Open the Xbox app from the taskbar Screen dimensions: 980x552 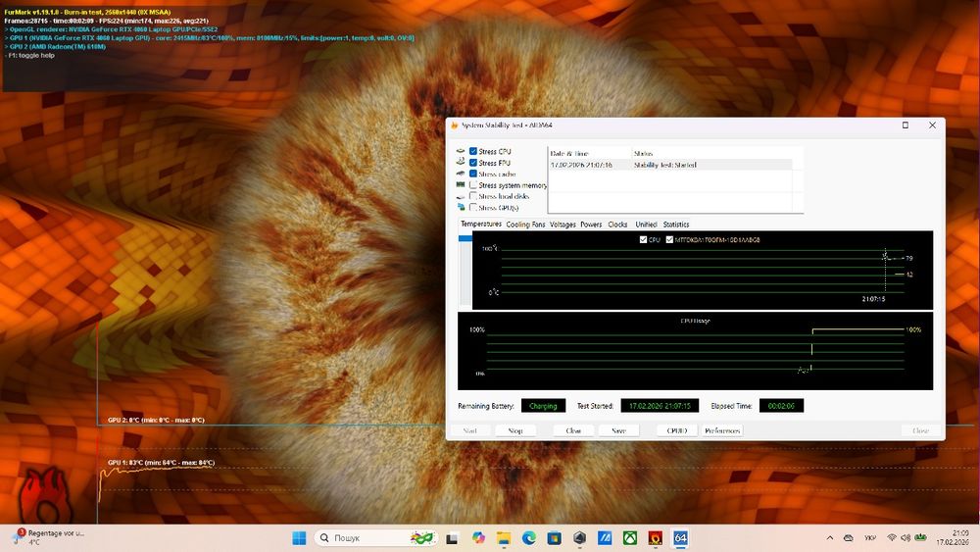(x=630, y=538)
